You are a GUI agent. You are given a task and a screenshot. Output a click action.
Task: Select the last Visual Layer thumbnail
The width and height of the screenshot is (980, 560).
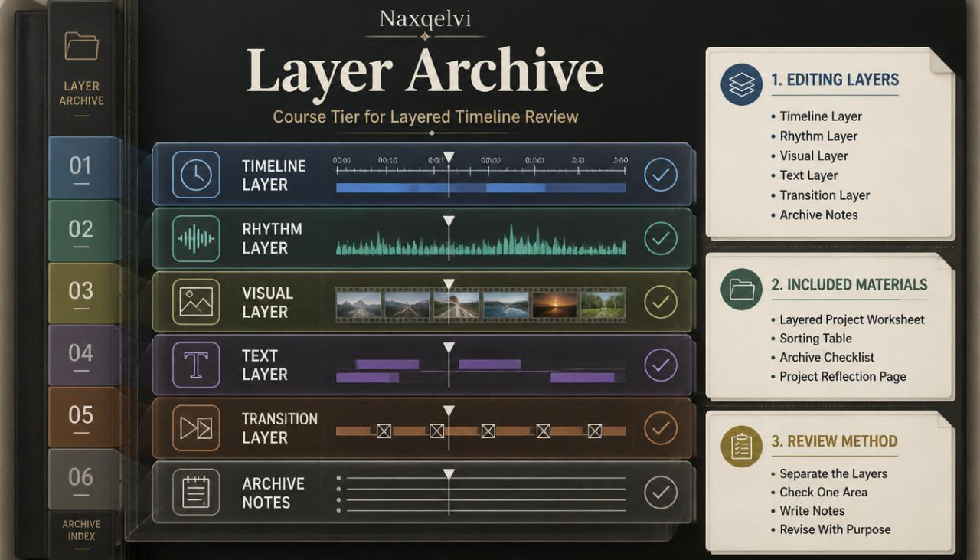coord(603,304)
